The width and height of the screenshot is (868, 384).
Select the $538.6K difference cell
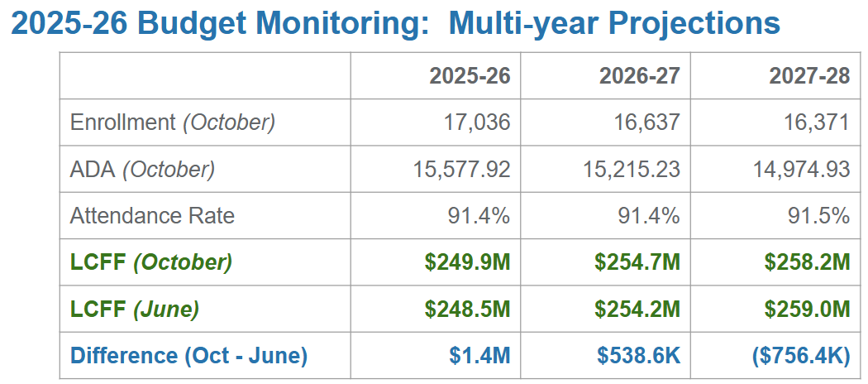tap(638, 356)
